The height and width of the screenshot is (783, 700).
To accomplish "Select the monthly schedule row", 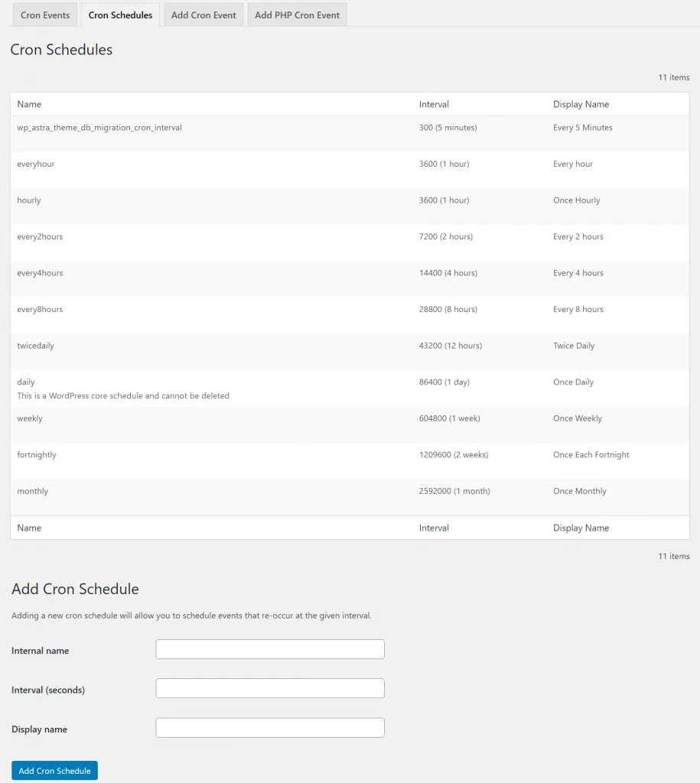I will coord(32,490).
